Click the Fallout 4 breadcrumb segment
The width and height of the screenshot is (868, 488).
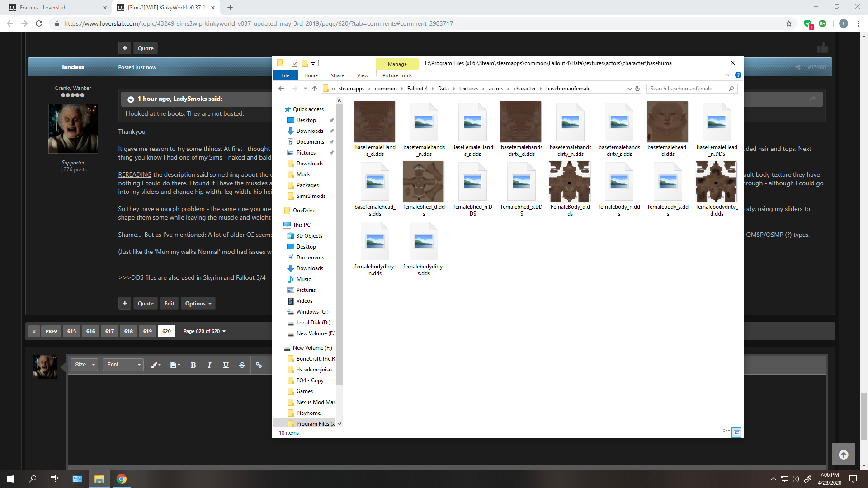(417, 89)
